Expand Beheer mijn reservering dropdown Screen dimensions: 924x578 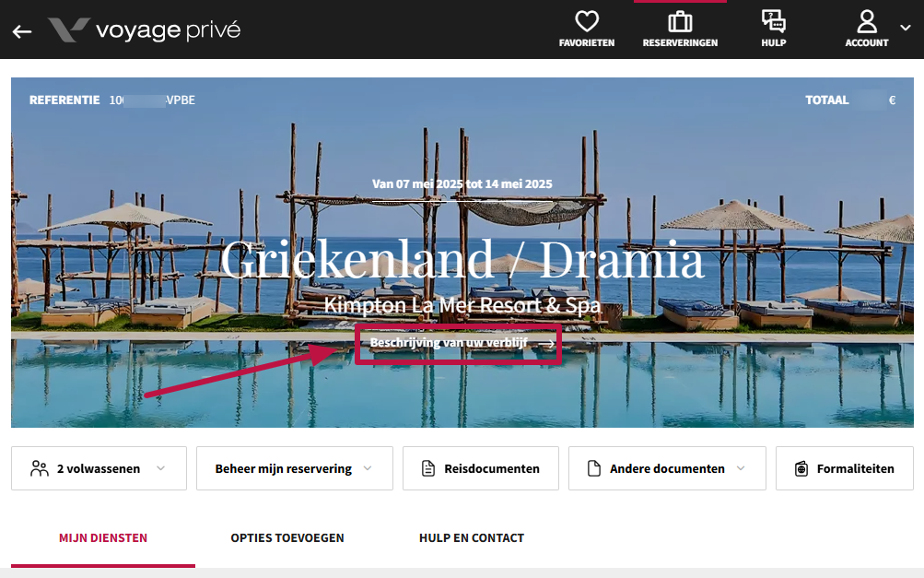click(x=295, y=468)
